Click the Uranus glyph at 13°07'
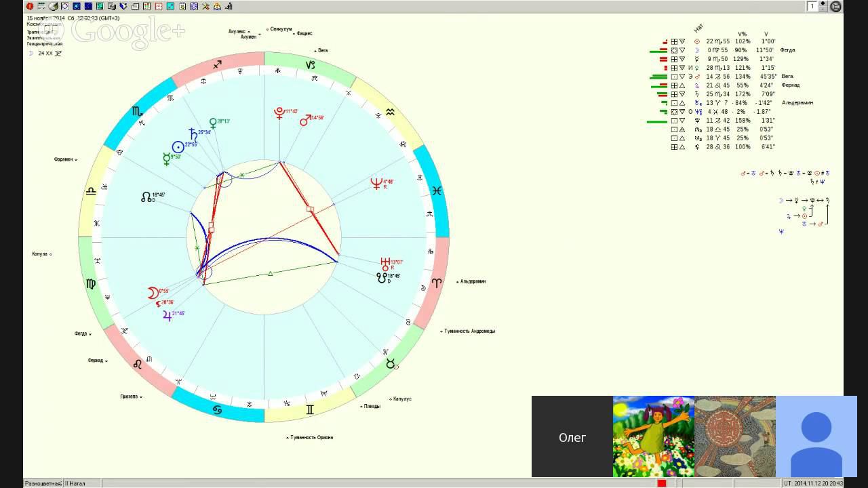 click(x=385, y=264)
